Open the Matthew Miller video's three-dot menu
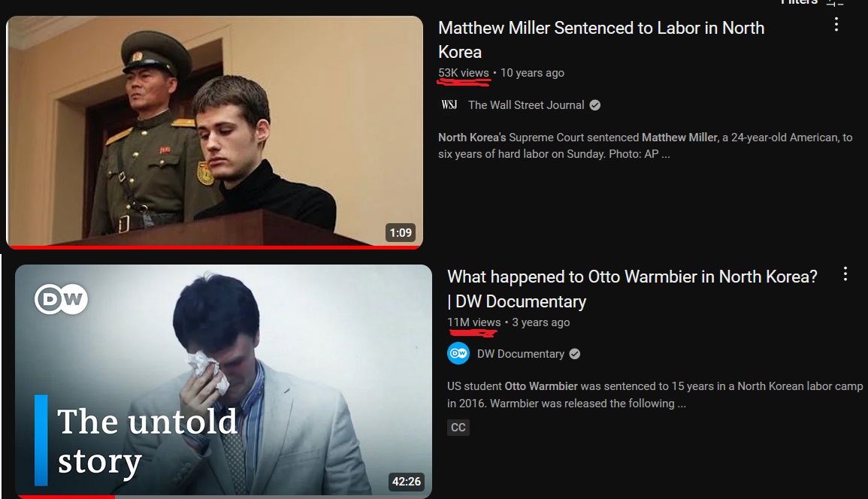This screenshot has height=499, width=868. coord(836,24)
